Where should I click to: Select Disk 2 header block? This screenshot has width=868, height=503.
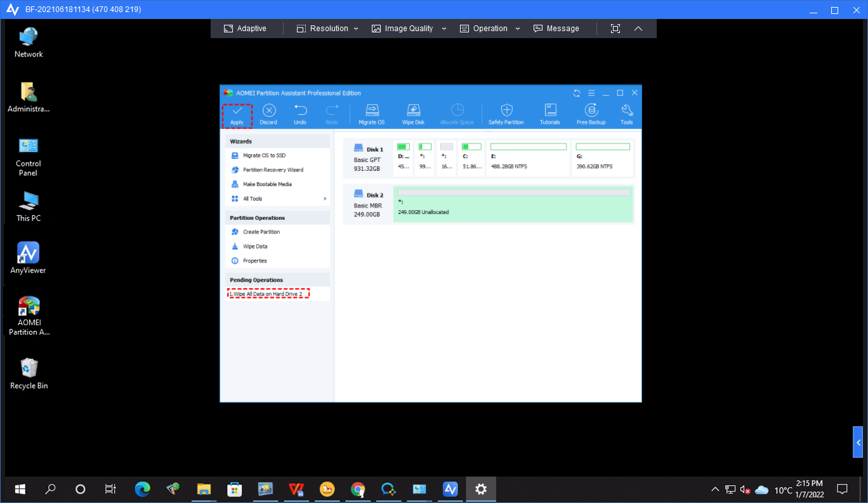(x=368, y=205)
